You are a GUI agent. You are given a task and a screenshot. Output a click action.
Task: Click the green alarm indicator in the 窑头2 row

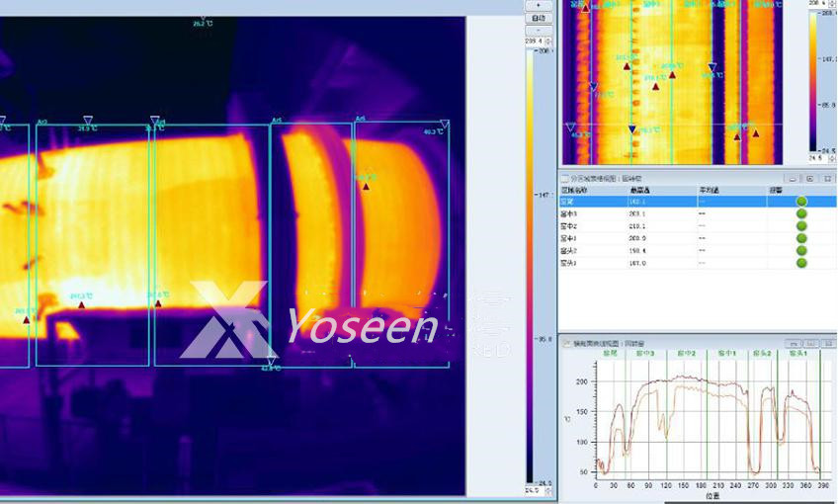click(x=801, y=251)
